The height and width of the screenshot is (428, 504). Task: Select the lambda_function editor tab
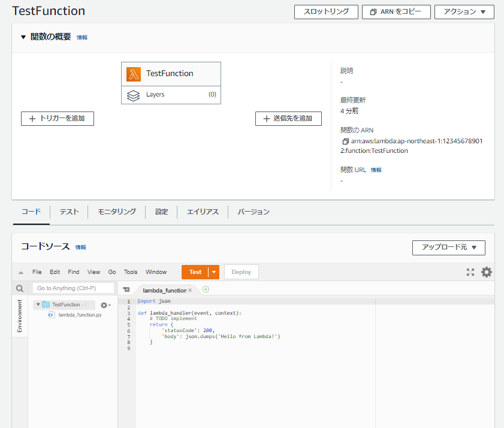tap(165, 290)
